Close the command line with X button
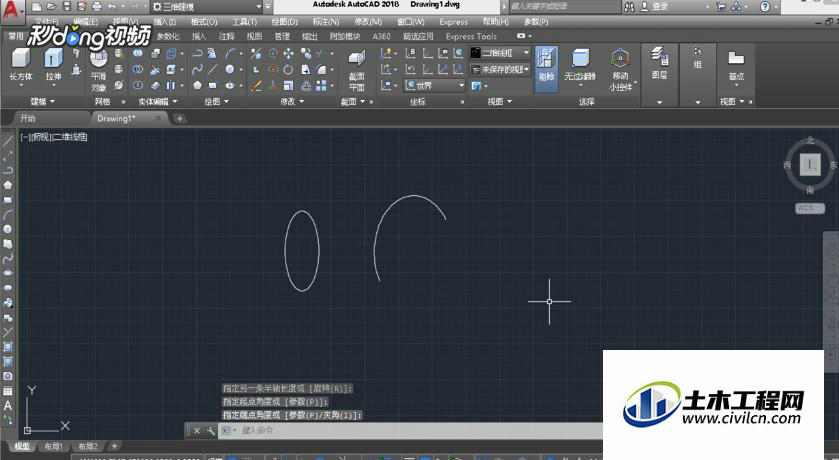839x460 pixels. [x=197, y=431]
